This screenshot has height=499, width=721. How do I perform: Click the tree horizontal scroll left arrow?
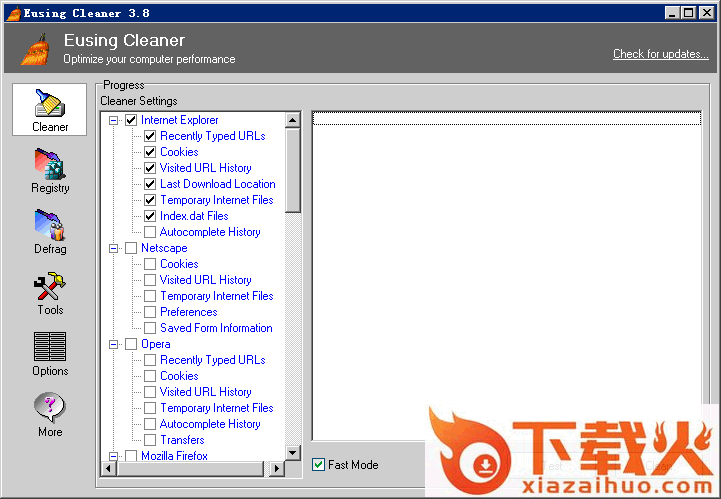click(109, 469)
